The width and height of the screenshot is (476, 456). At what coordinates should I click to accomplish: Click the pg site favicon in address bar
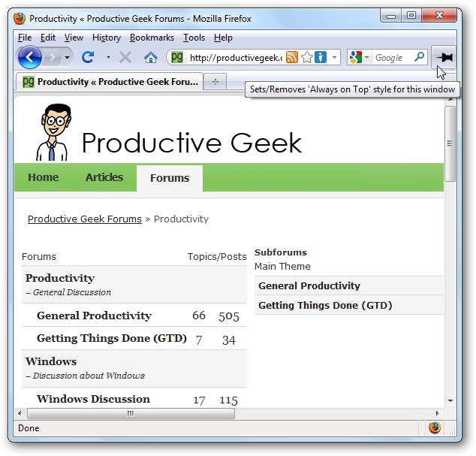[177, 57]
